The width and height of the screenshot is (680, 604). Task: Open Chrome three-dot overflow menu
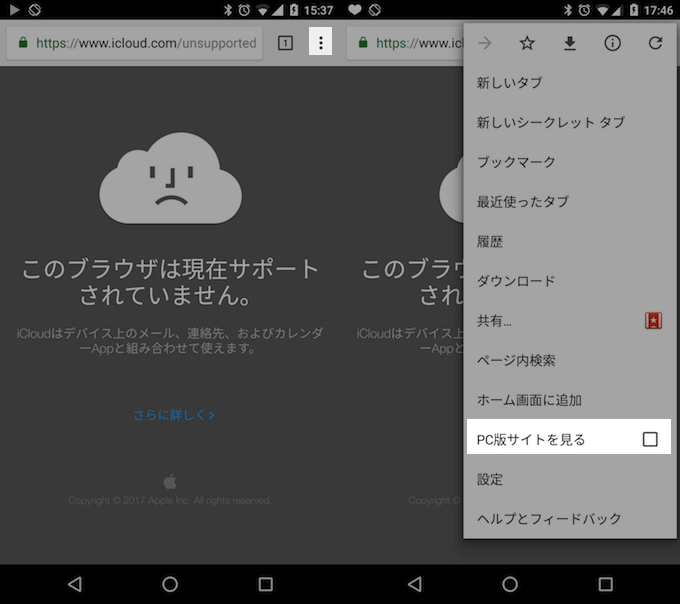tap(320, 43)
